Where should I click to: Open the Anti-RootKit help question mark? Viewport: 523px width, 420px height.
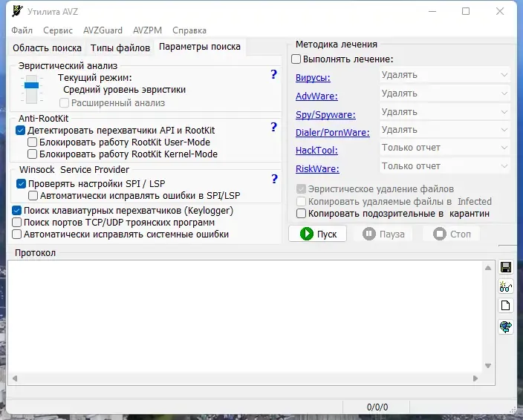pos(274,127)
